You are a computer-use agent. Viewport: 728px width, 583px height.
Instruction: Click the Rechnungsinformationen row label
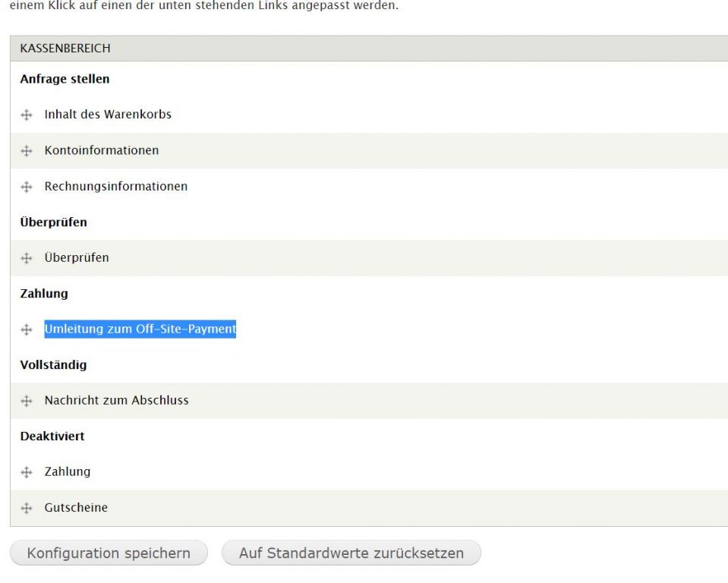(x=115, y=186)
